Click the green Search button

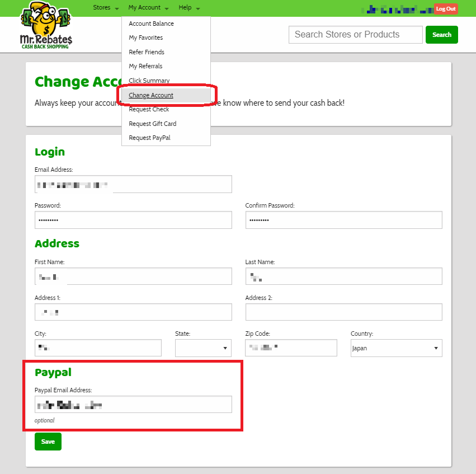(441, 35)
